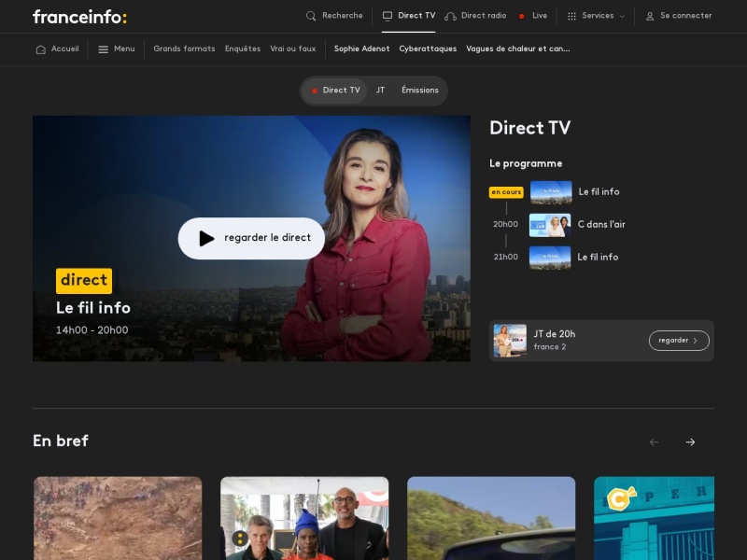Open Sophie Adenot topic
This screenshot has width=747, height=560.
[361, 49]
